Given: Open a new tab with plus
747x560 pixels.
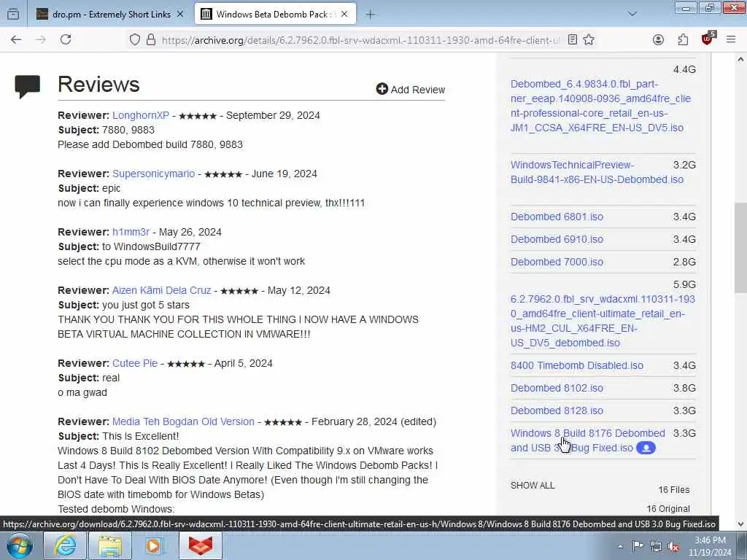Looking at the screenshot, I should 370,15.
